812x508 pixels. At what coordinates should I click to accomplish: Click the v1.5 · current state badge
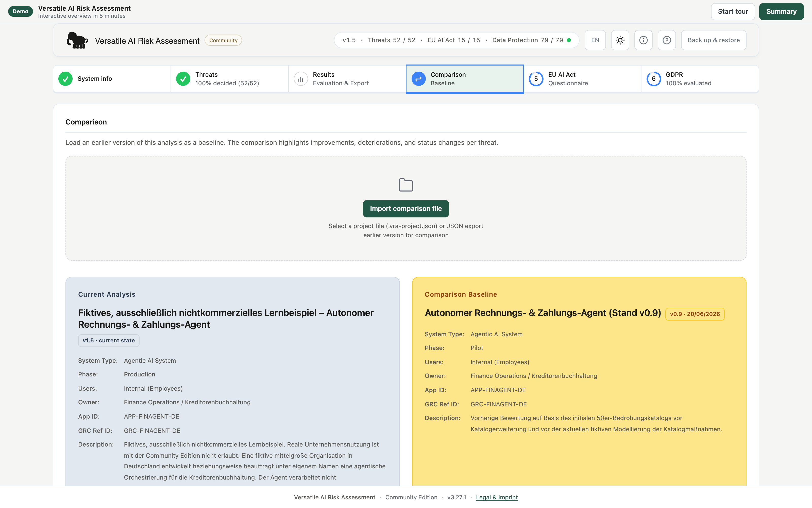click(x=109, y=340)
